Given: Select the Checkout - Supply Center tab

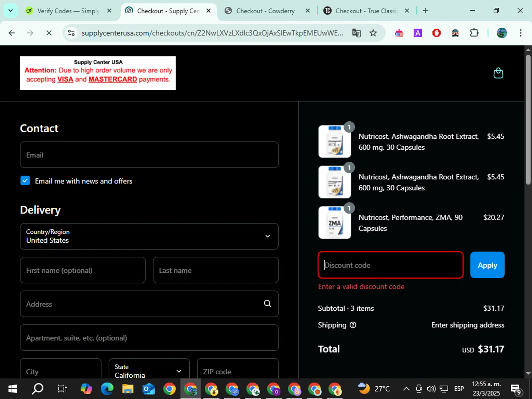Looking at the screenshot, I should click(168, 11).
